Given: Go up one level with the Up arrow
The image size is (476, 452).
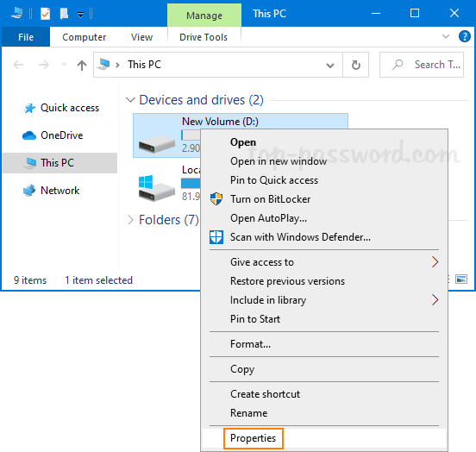Looking at the screenshot, I should coord(82,65).
